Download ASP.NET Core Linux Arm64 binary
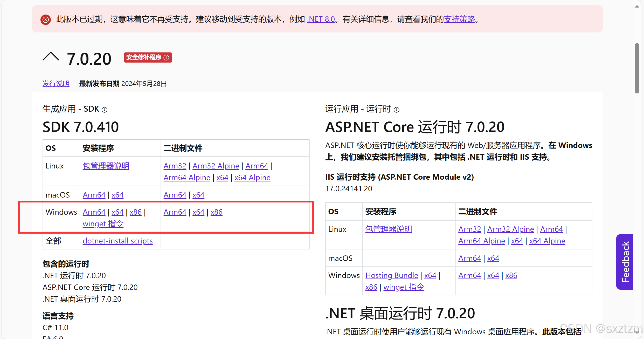 pyautogui.click(x=552, y=229)
